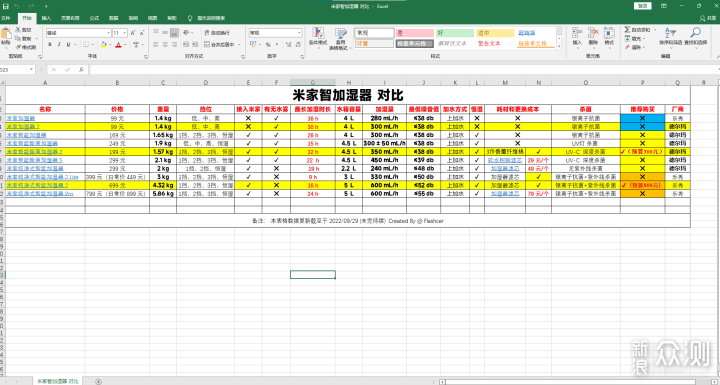Click the Undo arrow in the quick access toolbar

point(17,6)
